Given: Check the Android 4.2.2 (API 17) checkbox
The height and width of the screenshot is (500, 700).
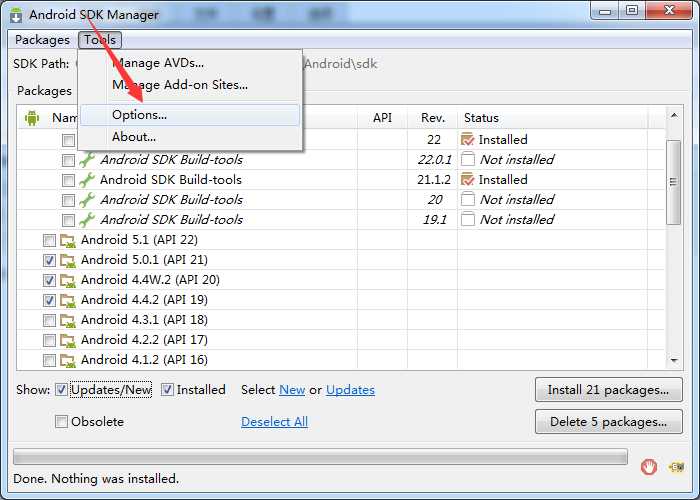Looking at the screenshot, I should pos(49,341).
